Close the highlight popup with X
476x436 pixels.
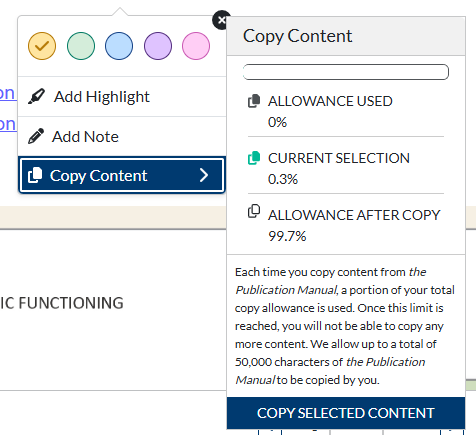point(221,20)
